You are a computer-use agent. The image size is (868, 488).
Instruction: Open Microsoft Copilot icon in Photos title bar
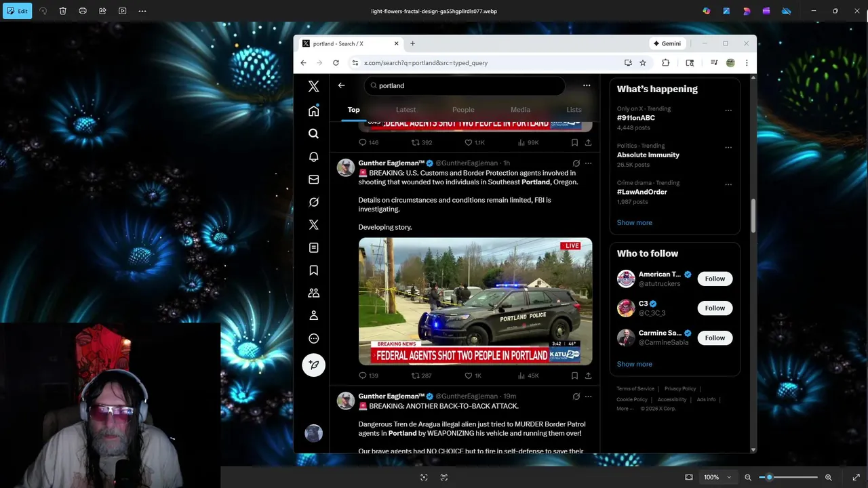pyautogui.click(x=707, y=11)
